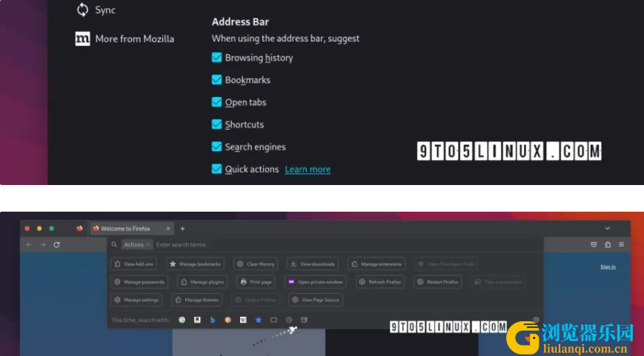Open Save to Pocket toolbar icon
644x356 pixels.
click(594, 245)
